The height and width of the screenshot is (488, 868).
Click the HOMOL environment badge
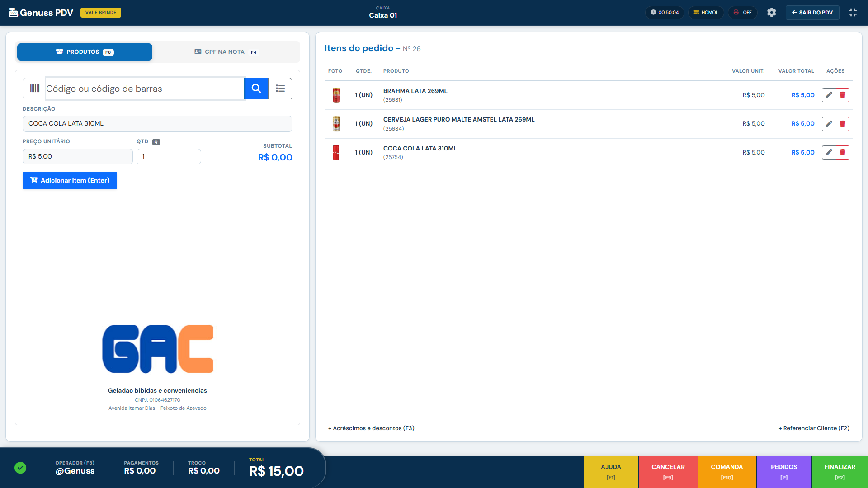[x=706, y=13]
